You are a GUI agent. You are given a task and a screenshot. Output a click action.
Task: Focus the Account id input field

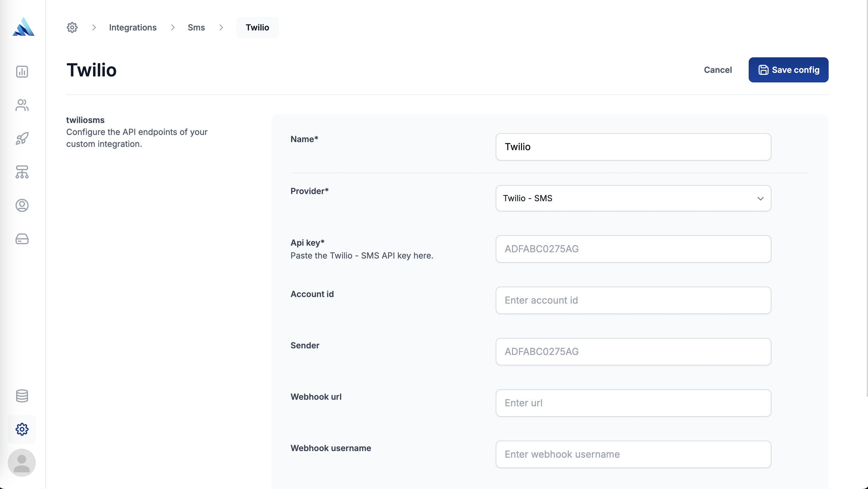pyautogui.click(x=633, y=300)
